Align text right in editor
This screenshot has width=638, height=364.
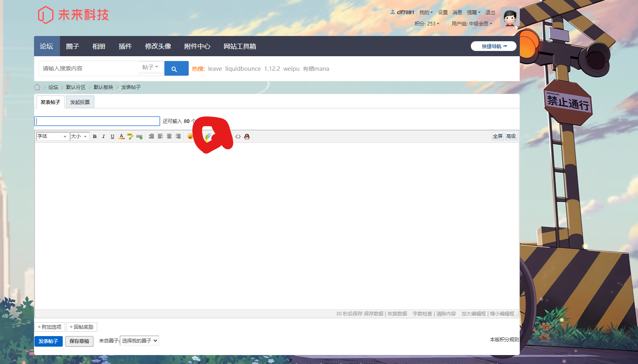pos(178,137)
